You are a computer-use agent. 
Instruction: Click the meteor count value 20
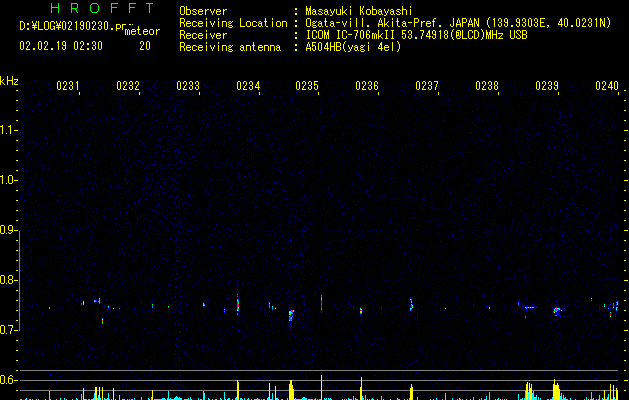(145, 46)
